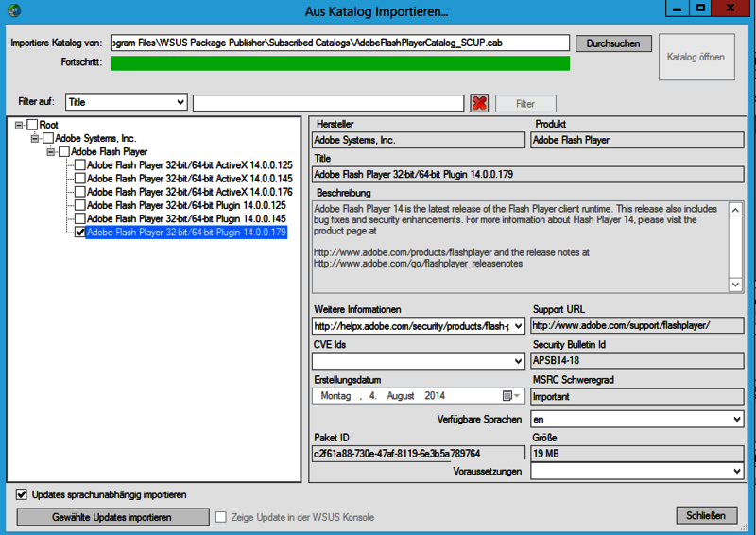Click the description scrollbar down arrow
Screen dimensions: 756x535
click(x=735, y=285)
